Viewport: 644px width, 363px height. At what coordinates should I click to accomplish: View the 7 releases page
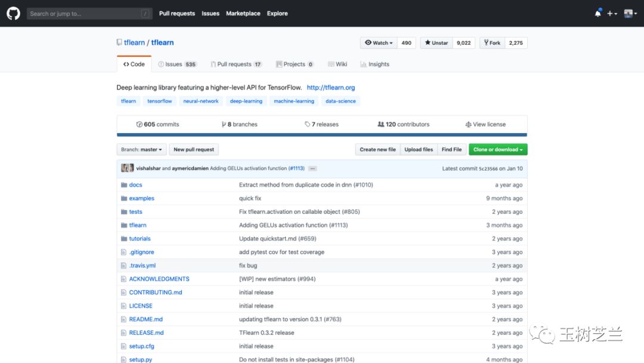(x=321, y=124)
